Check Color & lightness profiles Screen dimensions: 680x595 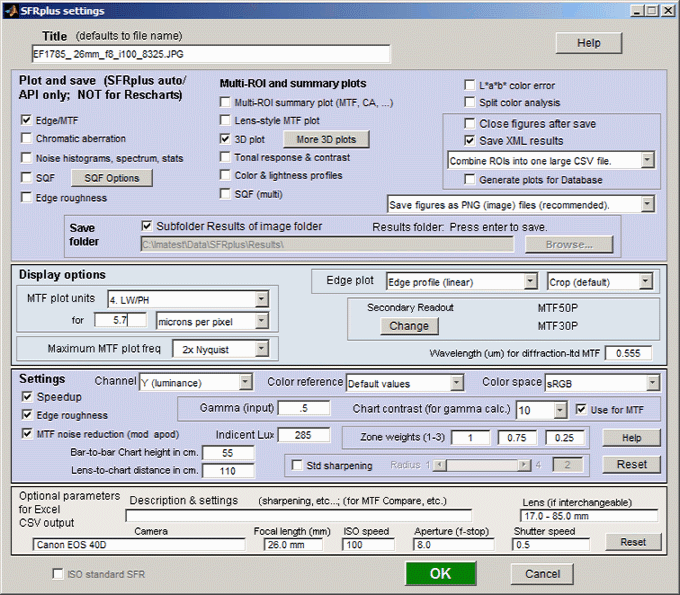tap(225, 175)
